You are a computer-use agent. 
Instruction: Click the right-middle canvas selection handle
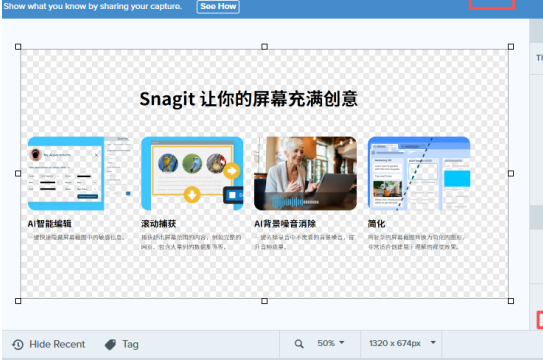(x=511, y=173)
